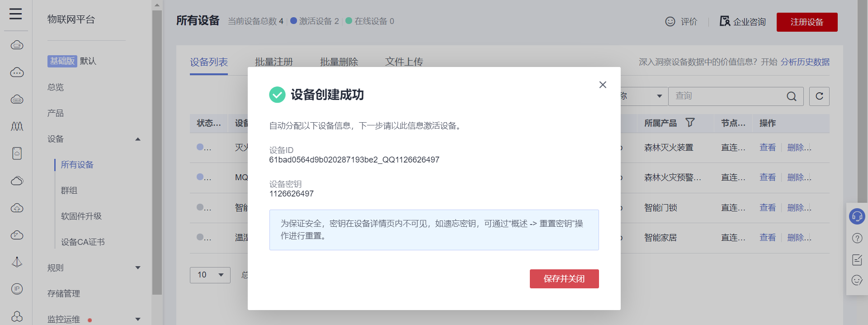Switch to 设备列表 tab

point(209,62)
